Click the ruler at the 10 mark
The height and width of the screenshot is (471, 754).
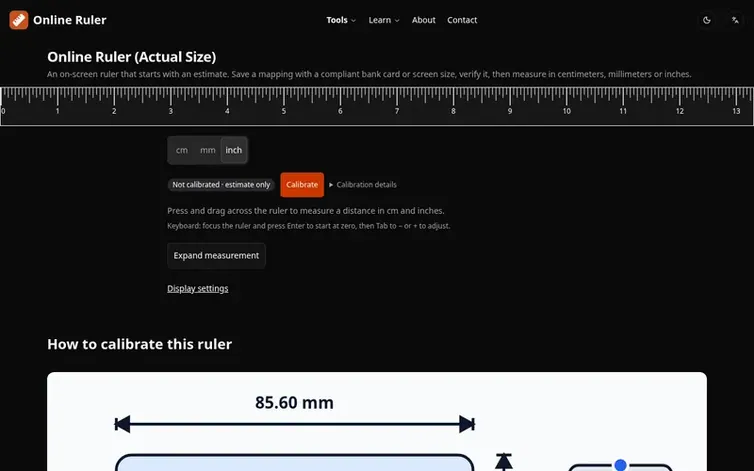566,111
